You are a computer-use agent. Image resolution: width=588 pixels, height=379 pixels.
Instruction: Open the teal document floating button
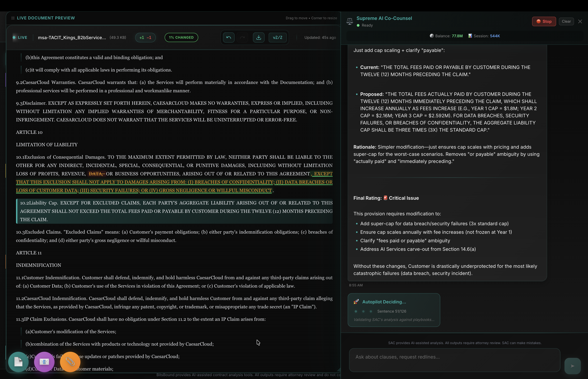coord(18,362)
